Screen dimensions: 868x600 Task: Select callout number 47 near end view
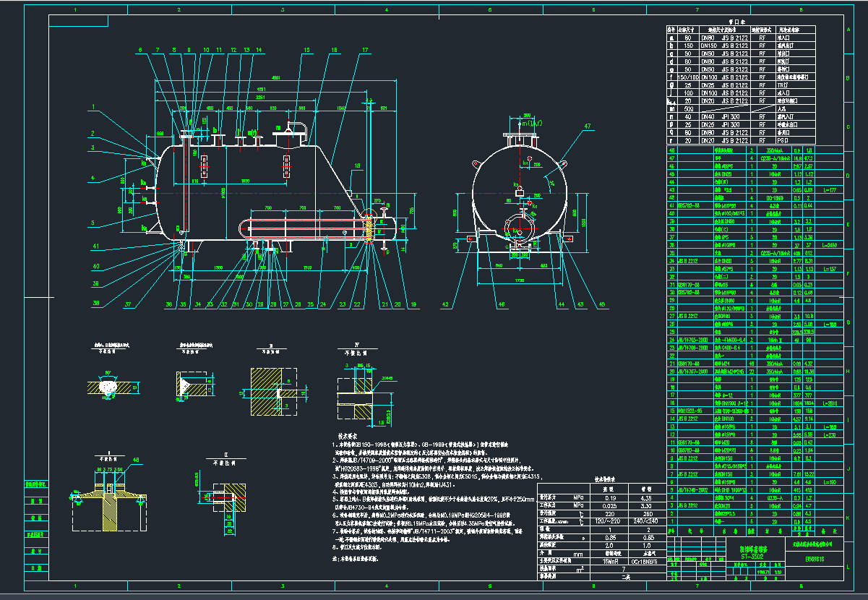pos(586,126)
